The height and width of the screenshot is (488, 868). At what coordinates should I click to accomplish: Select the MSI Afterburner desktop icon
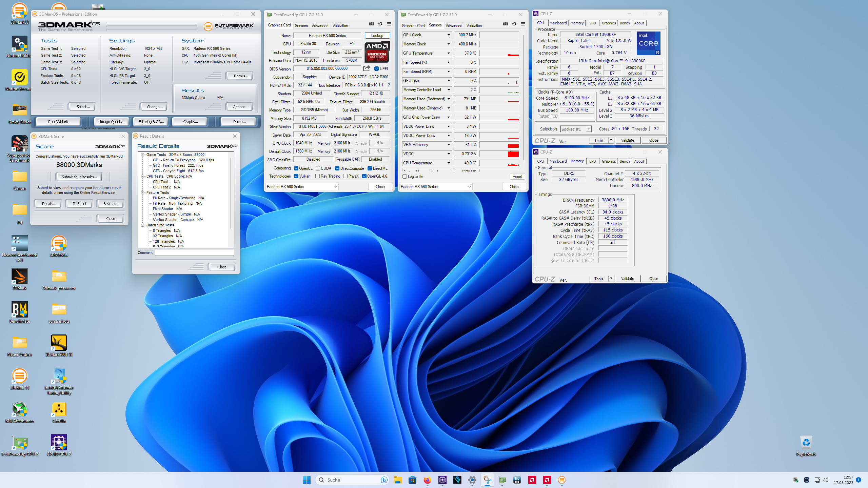point(19,412)
